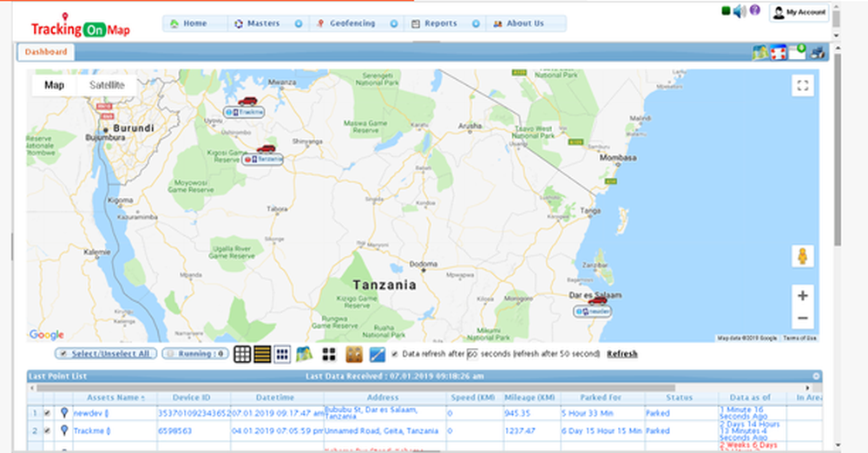Toggle the Select/Unselect All checkbox
Screen dimensions: 868x453
pos(63,354)
